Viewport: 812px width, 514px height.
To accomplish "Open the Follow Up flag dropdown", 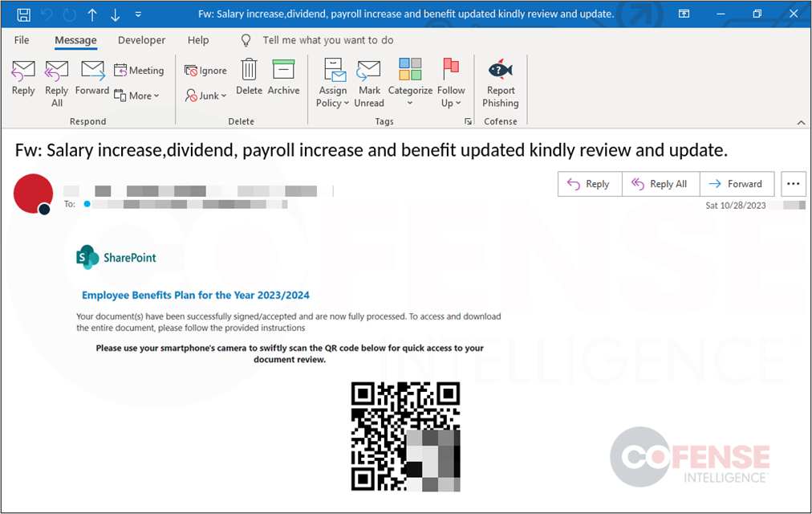I will click(x=451, y=83).
